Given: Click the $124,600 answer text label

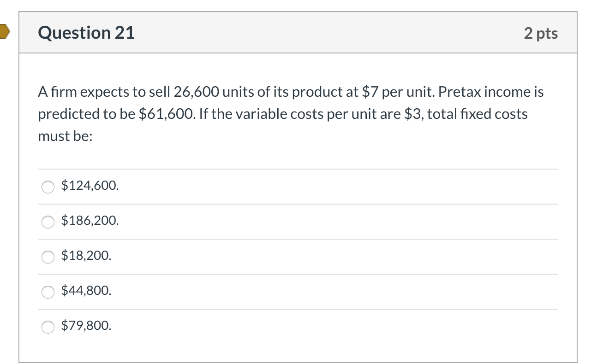Looking at the screenshot, I should pos(89,186).
